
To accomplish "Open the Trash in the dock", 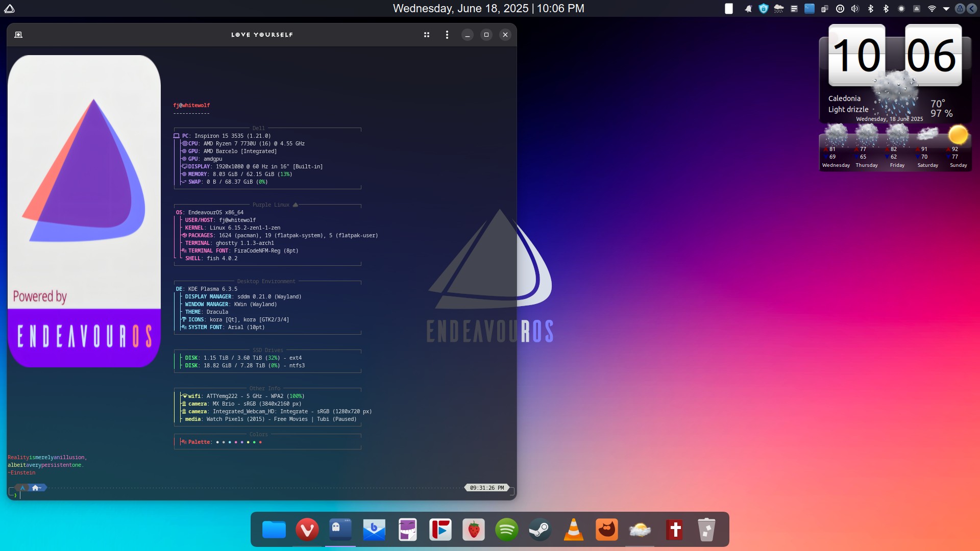I will click(706, 530).
